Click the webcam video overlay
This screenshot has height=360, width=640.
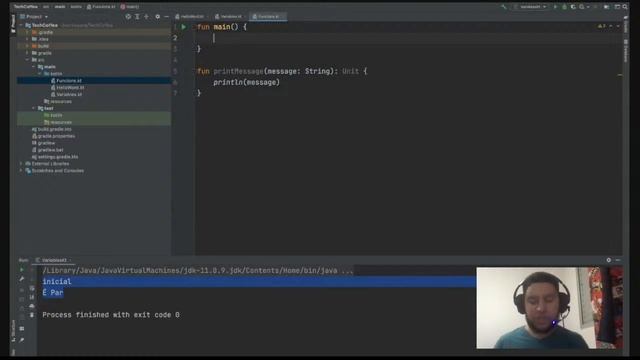pos(549,308)
